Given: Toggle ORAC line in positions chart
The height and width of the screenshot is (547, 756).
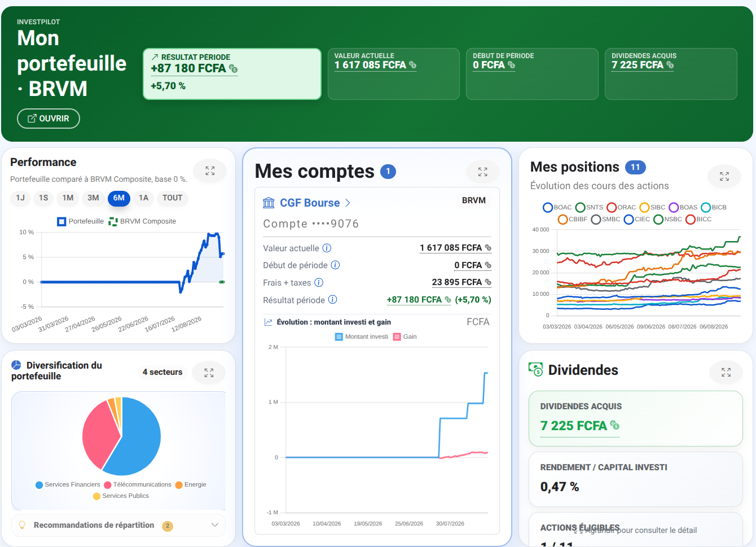Looking at the screenshot, I should point(621,207).
